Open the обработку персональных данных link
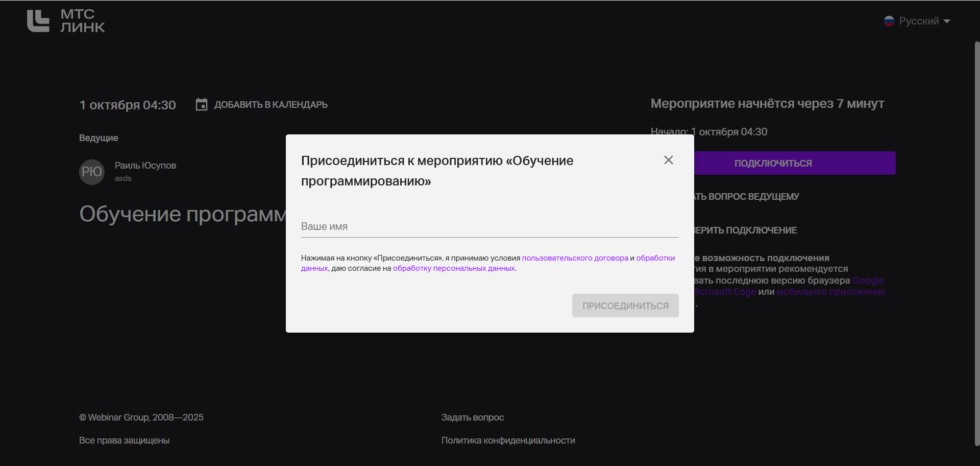 point(453,268)
